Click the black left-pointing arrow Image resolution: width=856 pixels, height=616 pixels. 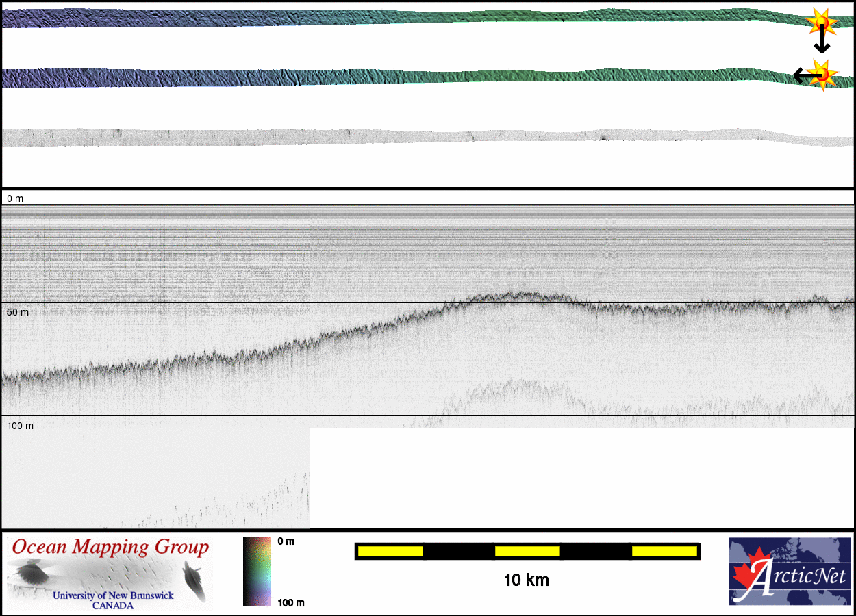coord(803,75)
